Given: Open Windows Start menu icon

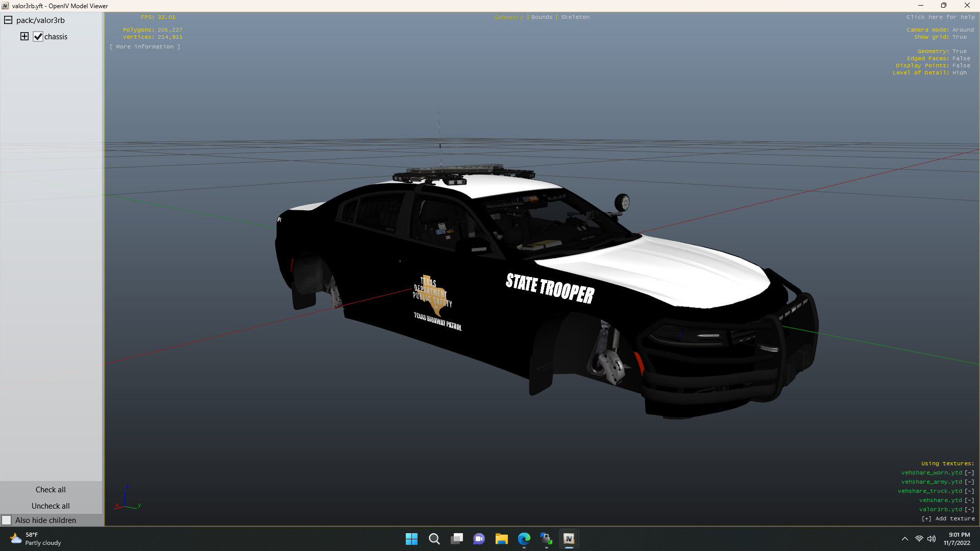Looking at the screenshot, I should point(411,539).
